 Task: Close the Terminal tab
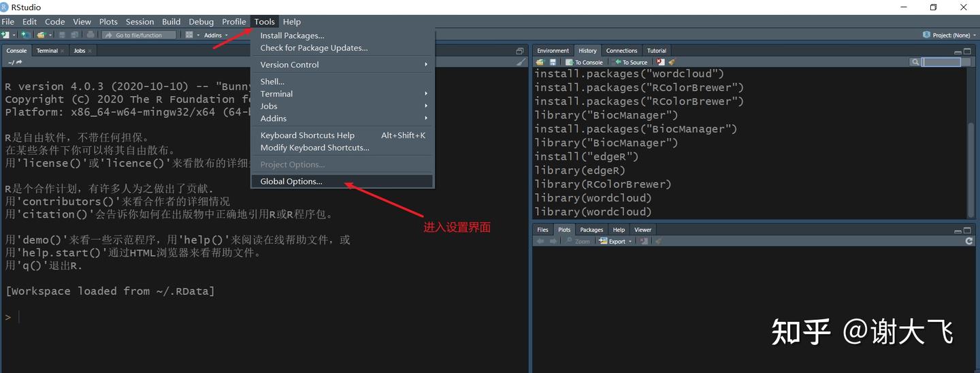pos(63,51)
